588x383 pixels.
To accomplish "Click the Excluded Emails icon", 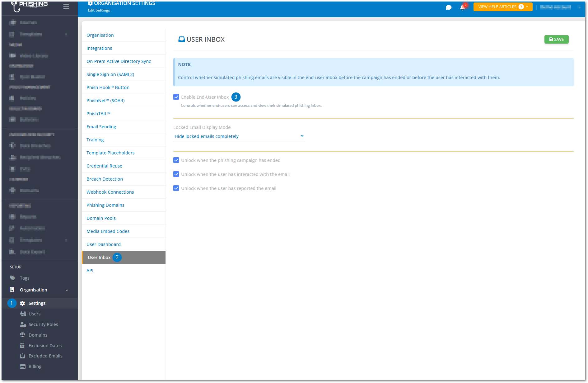I will [x=22, y=356].
